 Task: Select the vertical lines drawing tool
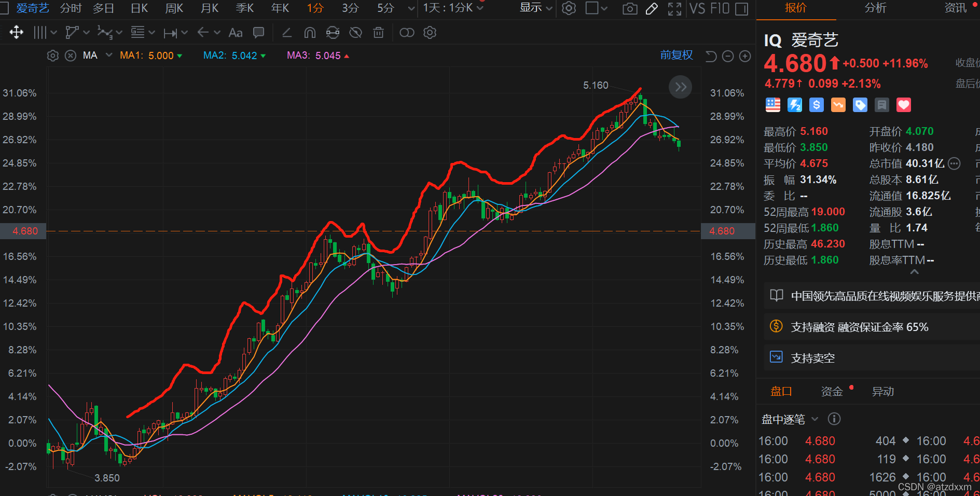(x=40, y=33)
